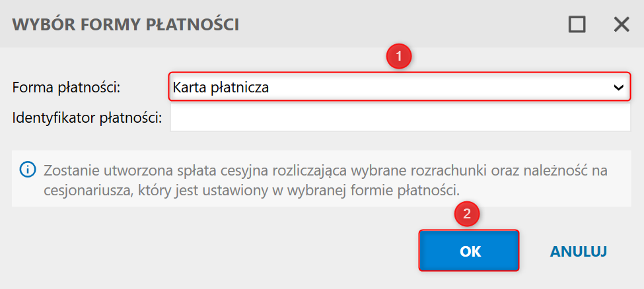The image size is (644, 289).
Task: Open the Karta płatnicza combo box
Action: 396,87
